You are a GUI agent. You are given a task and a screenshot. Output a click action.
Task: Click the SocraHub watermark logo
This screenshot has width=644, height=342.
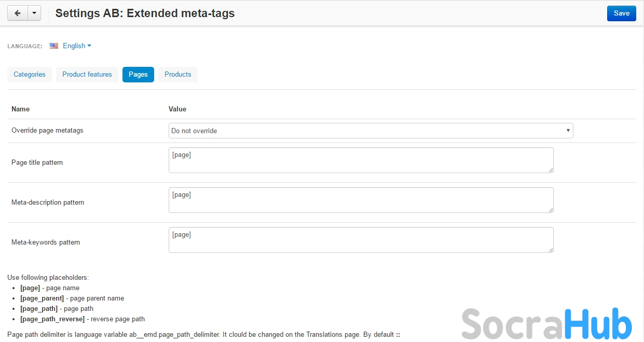coord(546,323)
